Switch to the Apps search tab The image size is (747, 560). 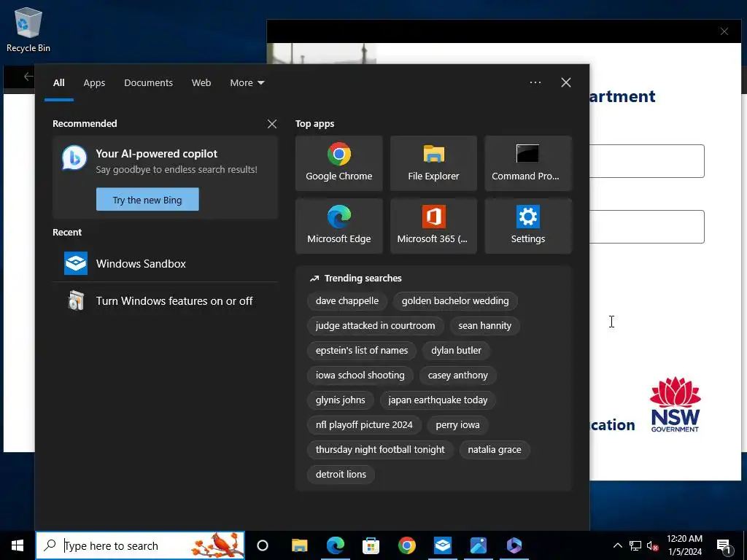tap(94, 83)
